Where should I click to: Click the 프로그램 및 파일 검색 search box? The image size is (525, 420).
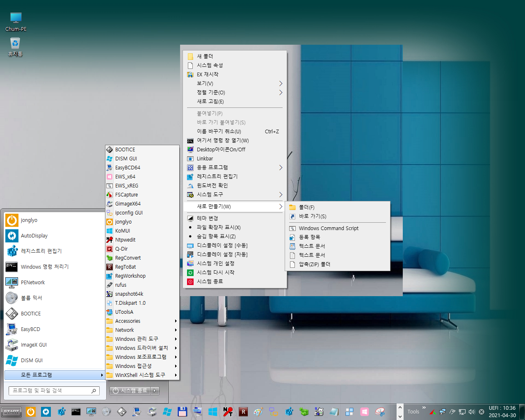click(x=54, y=391)
